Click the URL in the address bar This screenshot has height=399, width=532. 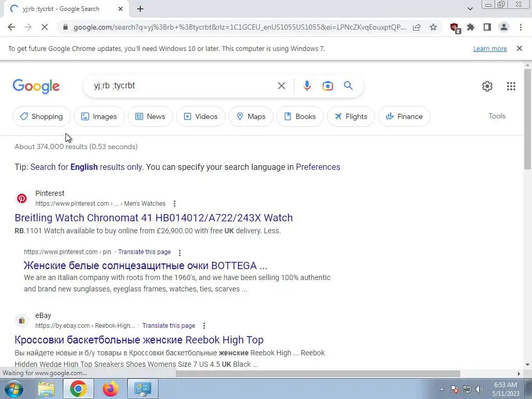(240, 27)
